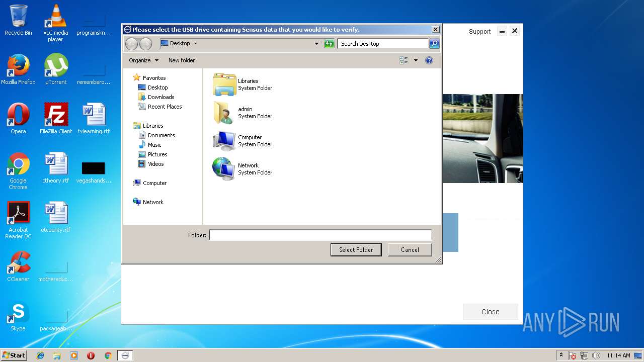Open Windows Media Player taskbar icon

coord(74,355)
